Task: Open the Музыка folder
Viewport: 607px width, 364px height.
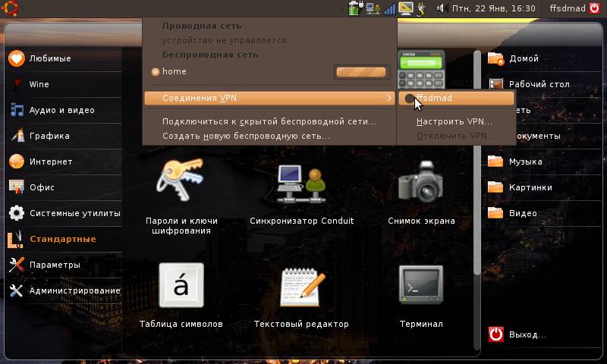Action: coord(544,162)
